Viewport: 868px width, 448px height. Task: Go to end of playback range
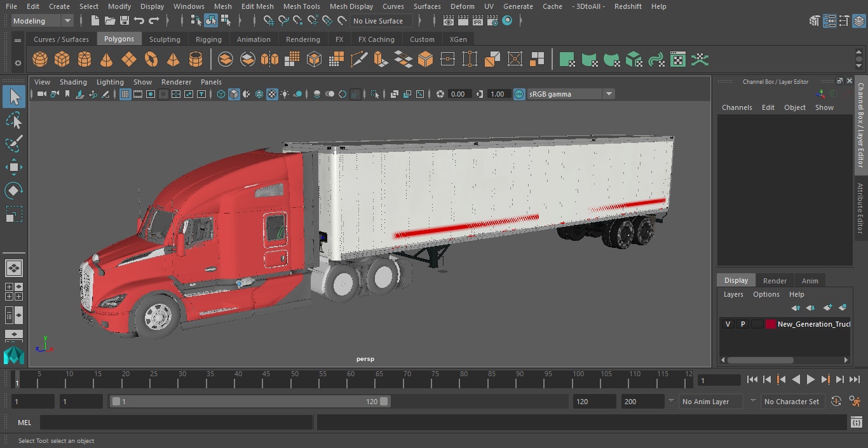855,379
